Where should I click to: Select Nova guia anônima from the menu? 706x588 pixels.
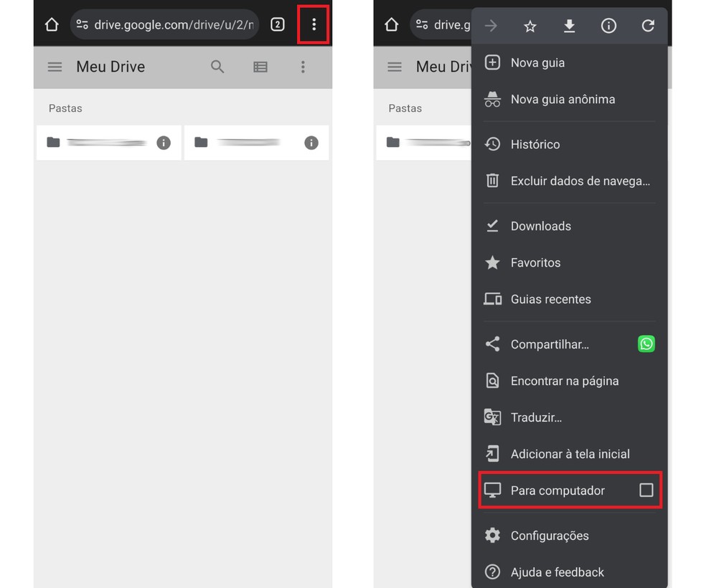563,99
